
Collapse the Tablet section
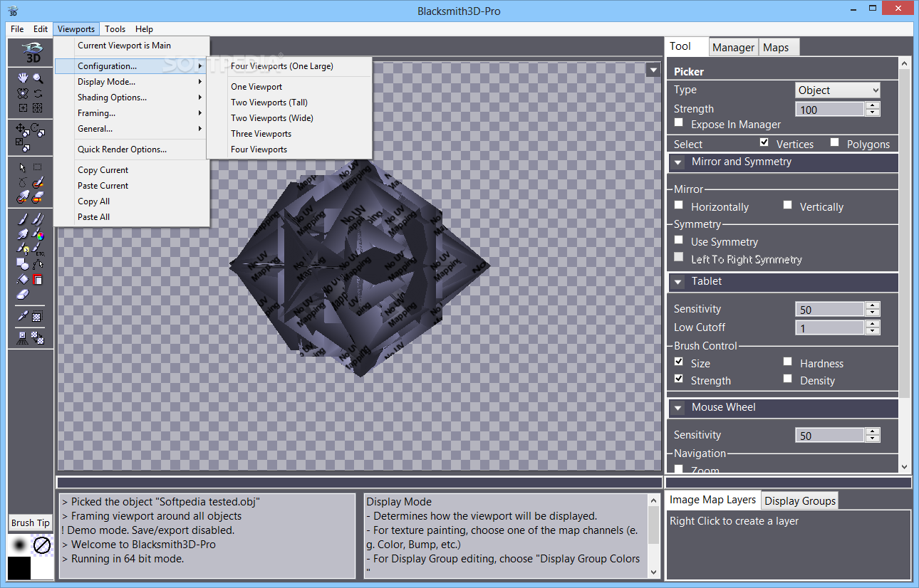click(x=677, y=282)
